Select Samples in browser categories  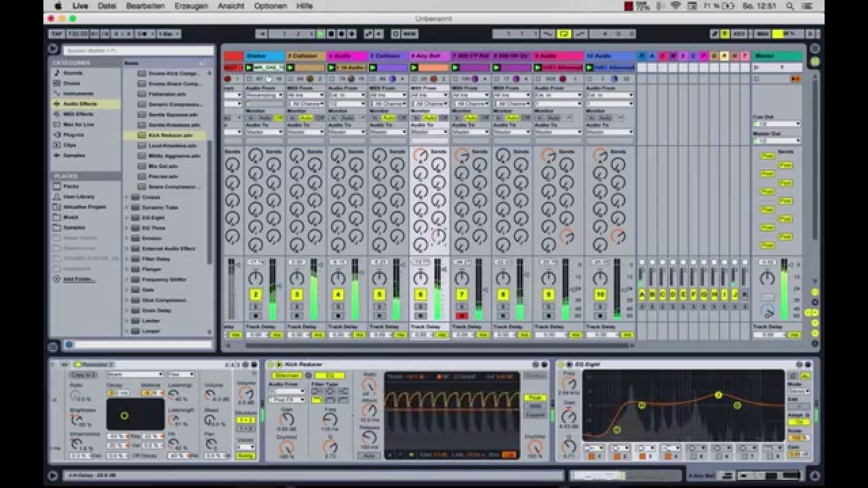pyautogui.click(x=74, y=155)
